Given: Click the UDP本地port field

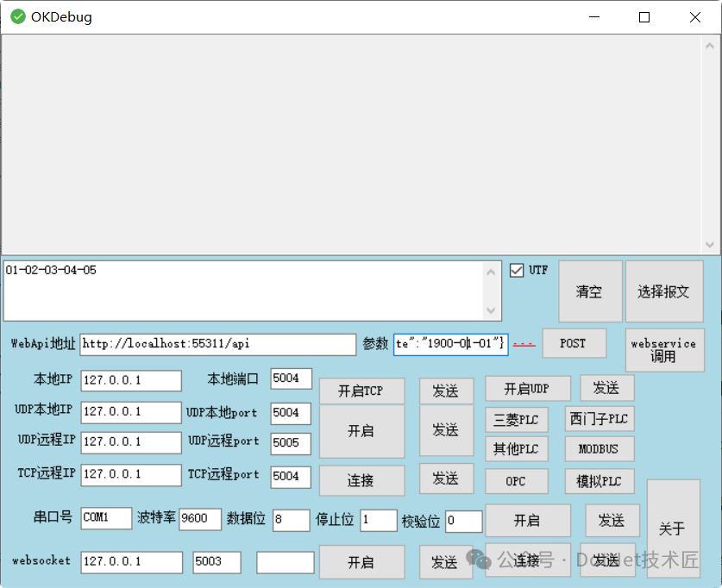Looking at the screenshot, I should pyautogui.click(x=291, y=413).
